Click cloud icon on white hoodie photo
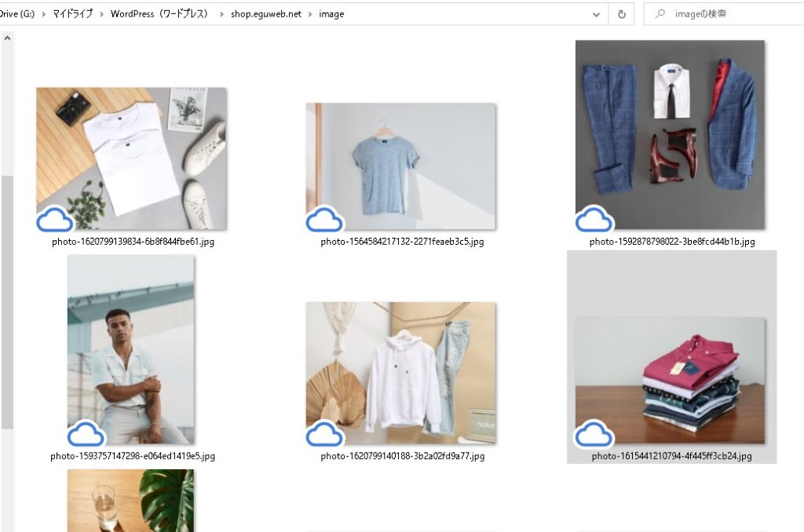 [x=324, y=434]
